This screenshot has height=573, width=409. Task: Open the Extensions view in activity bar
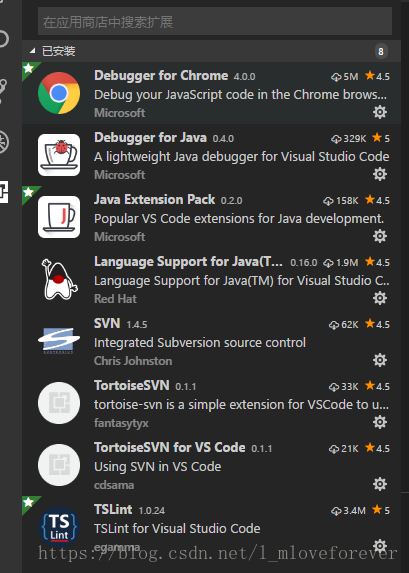click(x=4, y=191)
